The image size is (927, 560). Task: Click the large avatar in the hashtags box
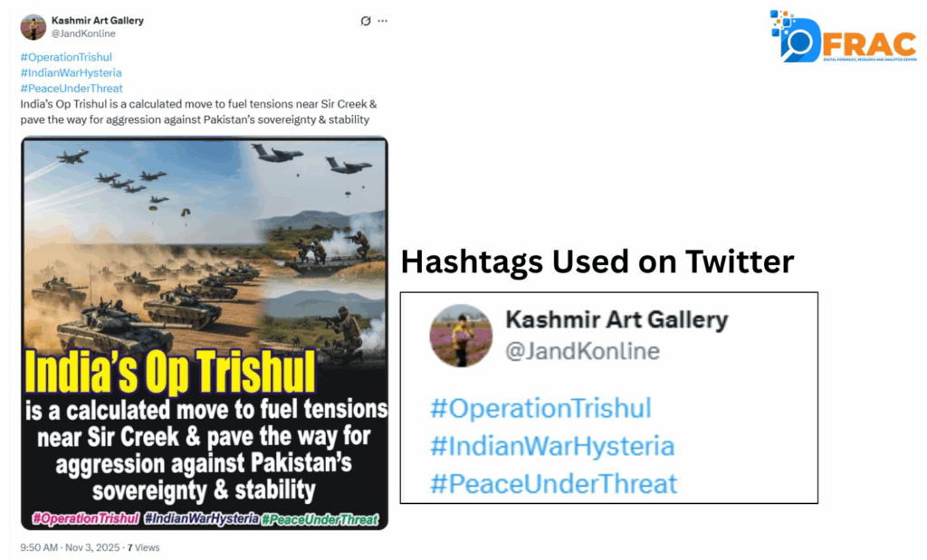coord(461,336)
